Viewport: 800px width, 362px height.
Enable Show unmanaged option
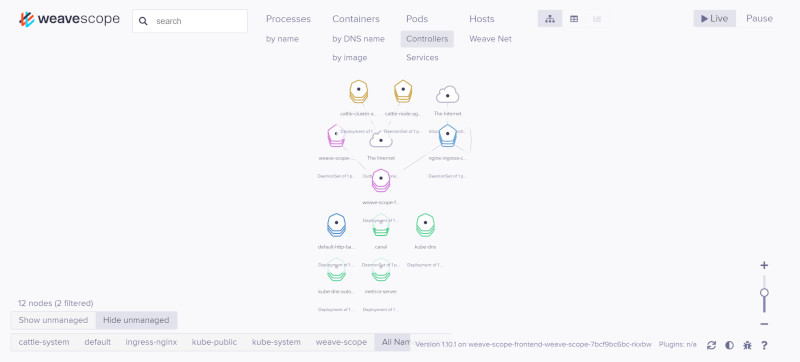click(53, 320)
